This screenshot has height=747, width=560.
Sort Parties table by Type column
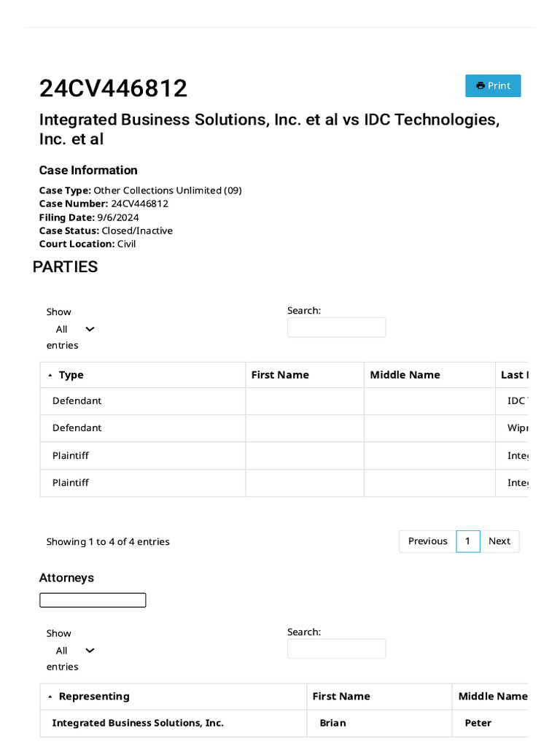click(x=71, y=375)
